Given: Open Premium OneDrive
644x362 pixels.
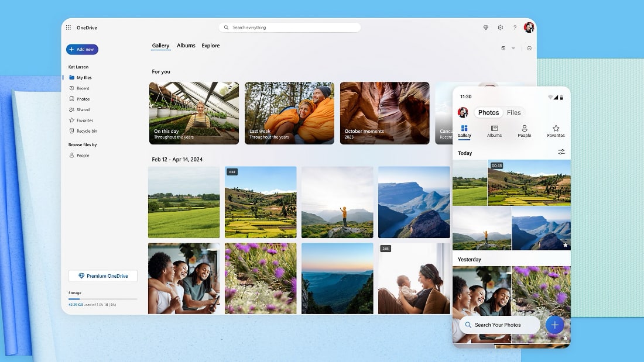Looking at the screenshot, I should (x=102, y=275).
